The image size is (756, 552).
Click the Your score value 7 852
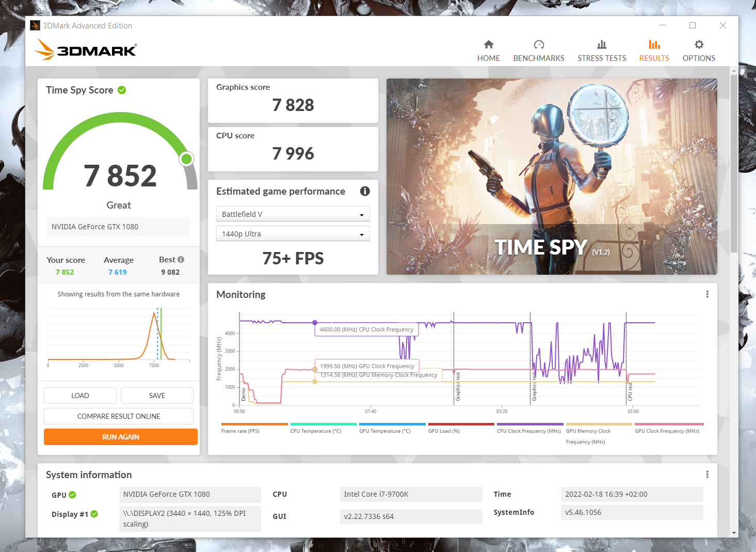click(x=65, y=272)
